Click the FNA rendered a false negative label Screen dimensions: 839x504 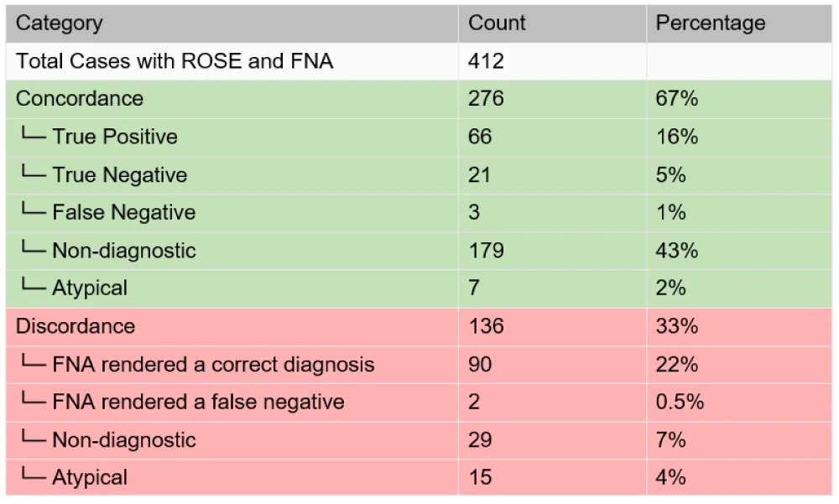(x=198, y=402)
